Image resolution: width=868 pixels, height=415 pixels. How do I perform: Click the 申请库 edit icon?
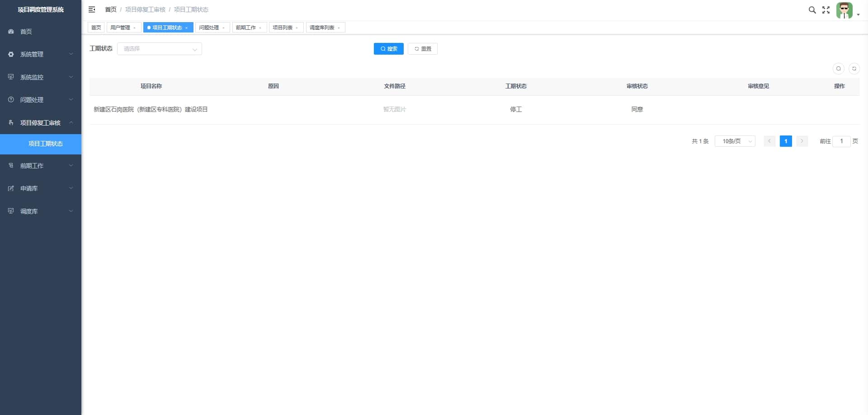(x=11, y=188)
